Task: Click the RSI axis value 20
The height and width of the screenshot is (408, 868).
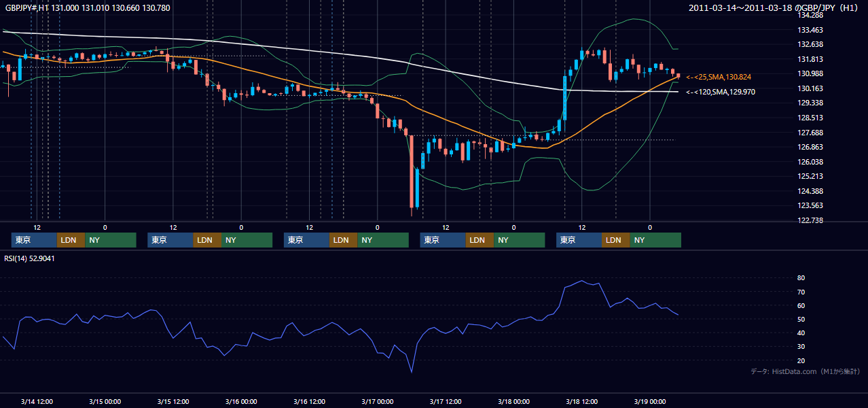Action: tap(801, 360)
